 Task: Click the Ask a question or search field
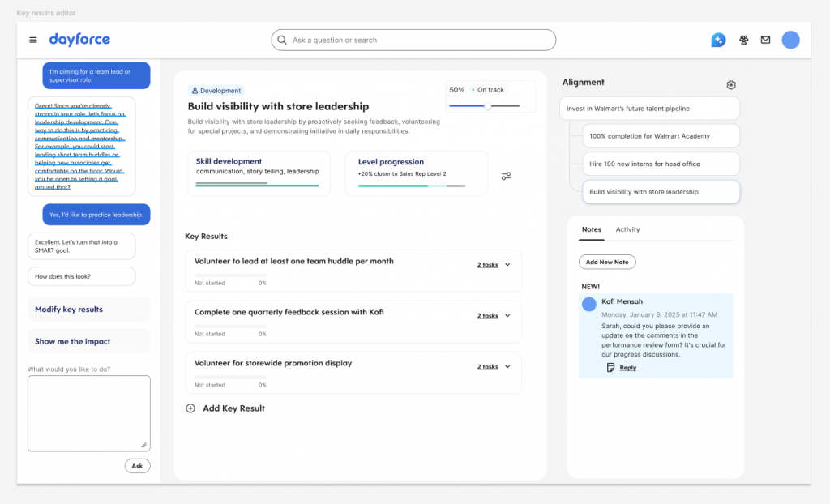(x=413, y=40)
